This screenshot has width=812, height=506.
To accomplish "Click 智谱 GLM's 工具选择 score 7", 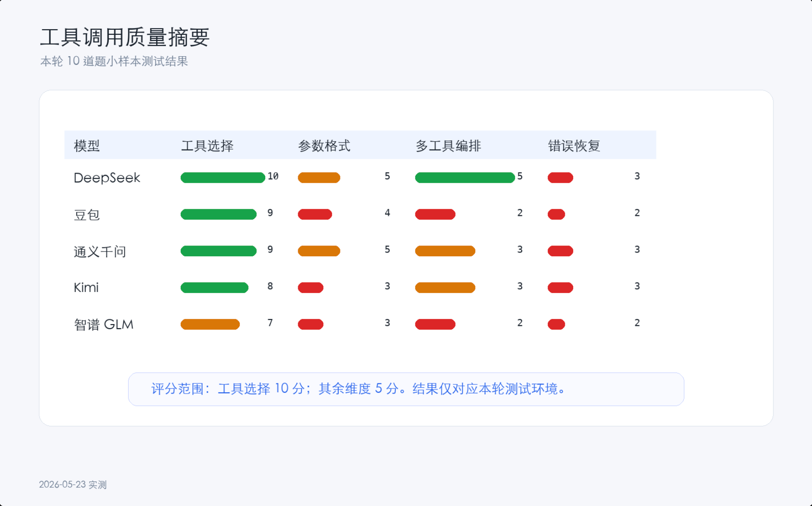I will pyautogui.click(x=270, y=323).
